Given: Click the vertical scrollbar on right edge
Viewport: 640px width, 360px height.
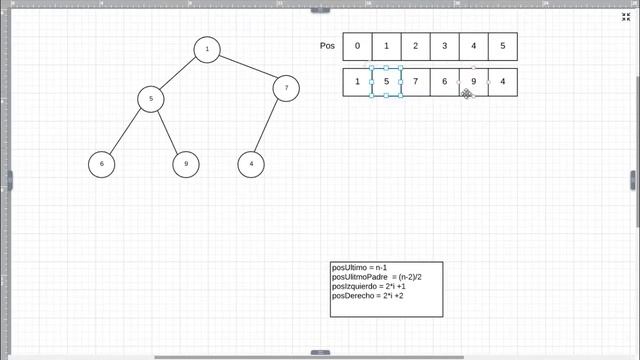Looking at the screenshot, I should pos(638,151).
